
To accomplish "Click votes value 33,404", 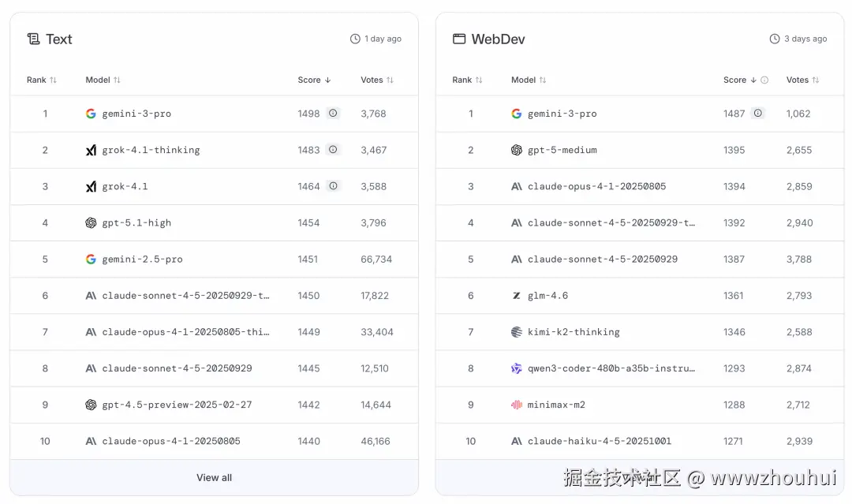I will pos(376,332).
